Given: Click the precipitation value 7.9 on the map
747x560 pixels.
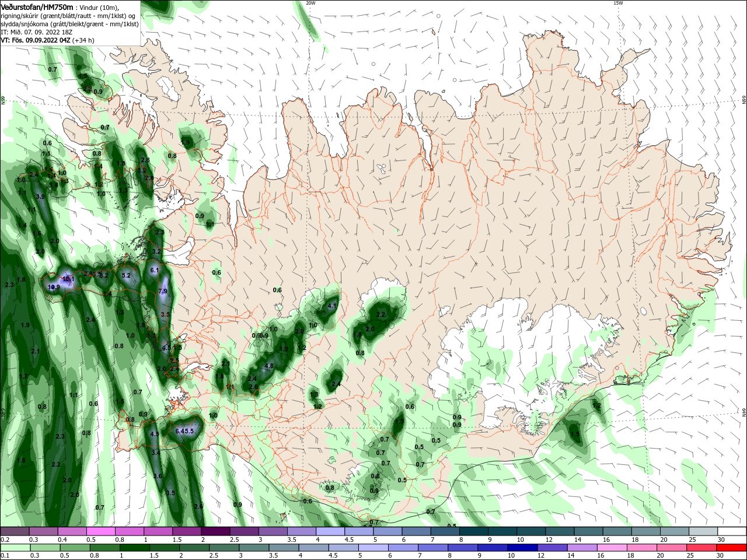Looking at the screenshot, I should click(x=163, y=291).
